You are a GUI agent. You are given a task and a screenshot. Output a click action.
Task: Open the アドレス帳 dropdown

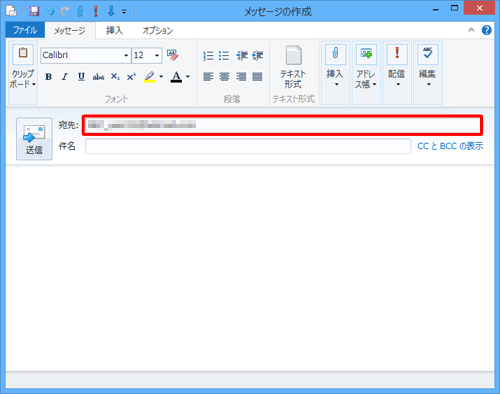point(366,72)
